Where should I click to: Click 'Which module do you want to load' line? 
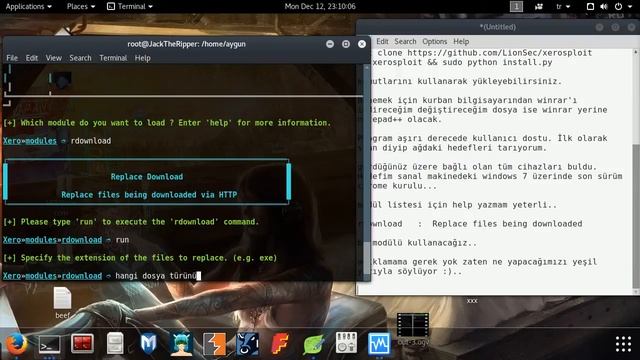click(x=167, y=123)
